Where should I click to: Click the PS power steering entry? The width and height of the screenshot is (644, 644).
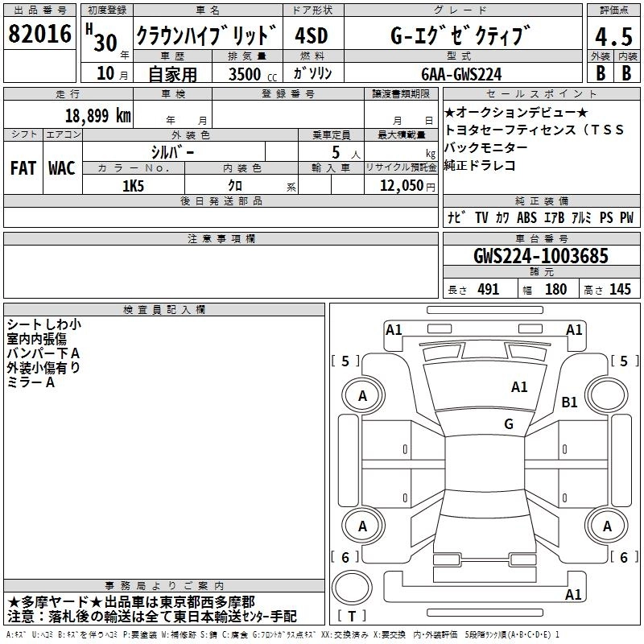pos(606,217)
